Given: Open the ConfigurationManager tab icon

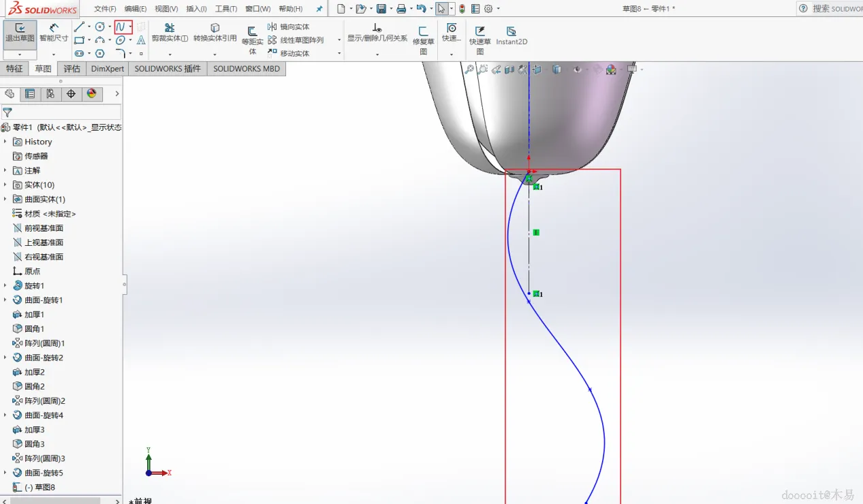Looking at the screenshot, I should click(50, 94).
